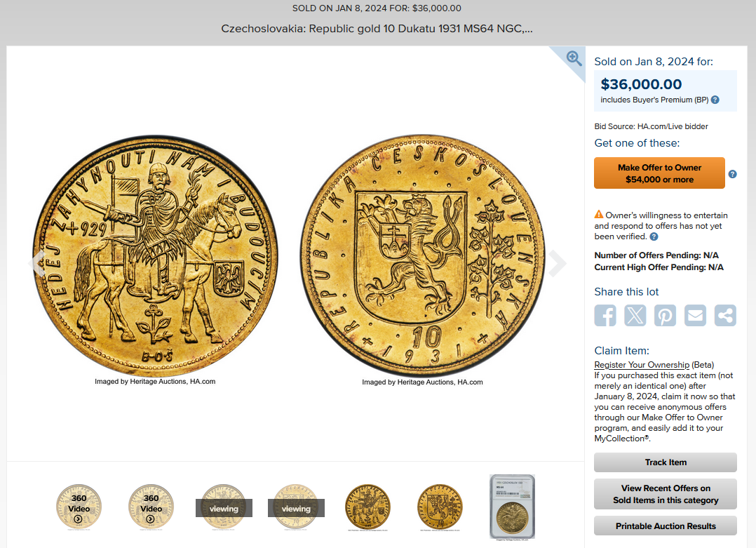Select the dark-background obverse horseman thumbnail
This screenshot has height=548, width=756.
click(x=367, y=507)
